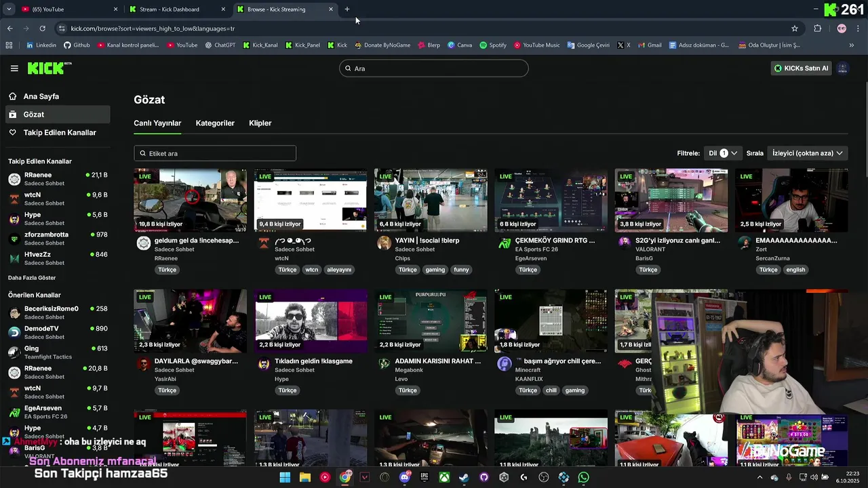Open RRaenee followed channel at top

pos(58,179)
